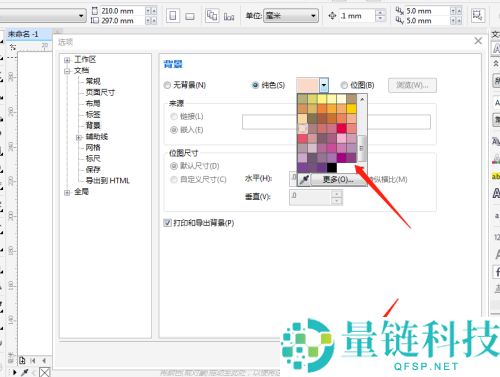500x377 pixels.
Task: Select 页面尺寸 in the options tree
Action: [x=100, y=92]
